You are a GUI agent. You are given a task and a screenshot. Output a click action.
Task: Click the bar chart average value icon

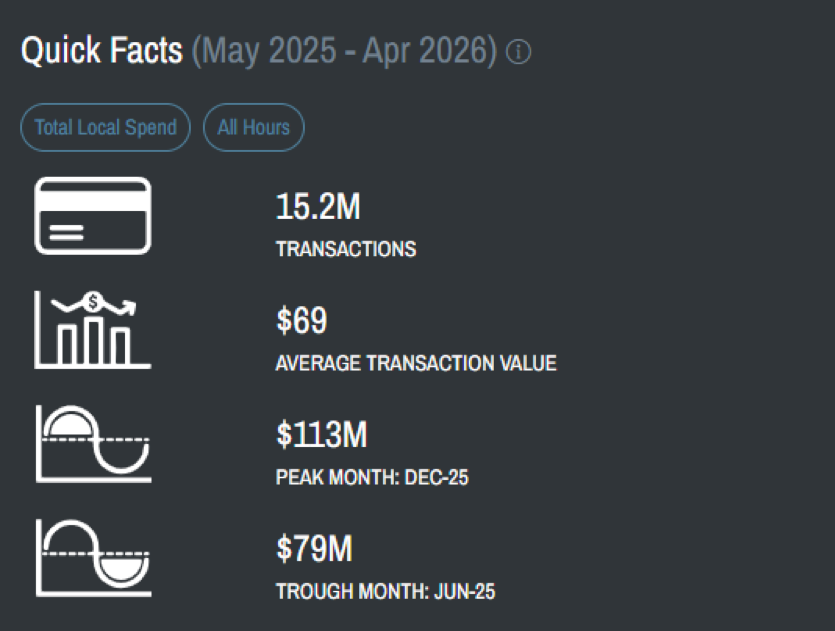pos(93,329)
